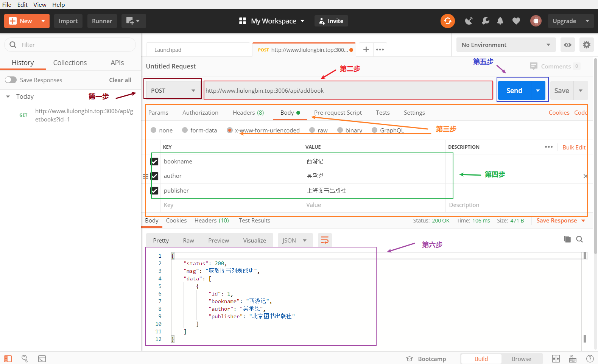598x364 pixels.
Task: Open the console icon in the status bar
Action: (x=42, y=359)
